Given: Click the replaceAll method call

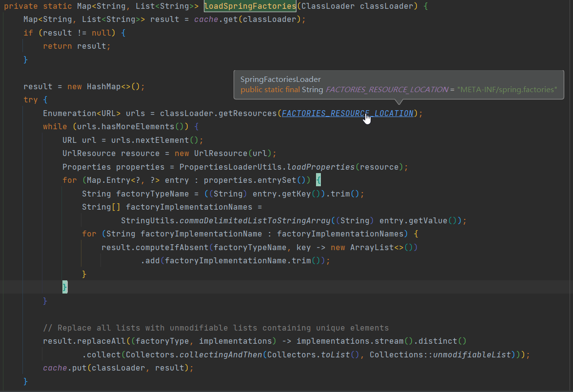Looking at the screenshot, I should [x=101, y=341].
